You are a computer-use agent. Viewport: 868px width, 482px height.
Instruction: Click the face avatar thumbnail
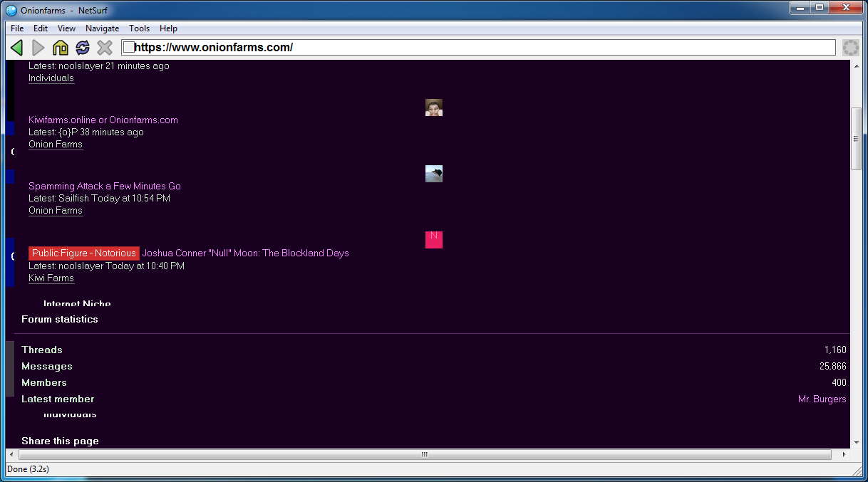point(433,108)
